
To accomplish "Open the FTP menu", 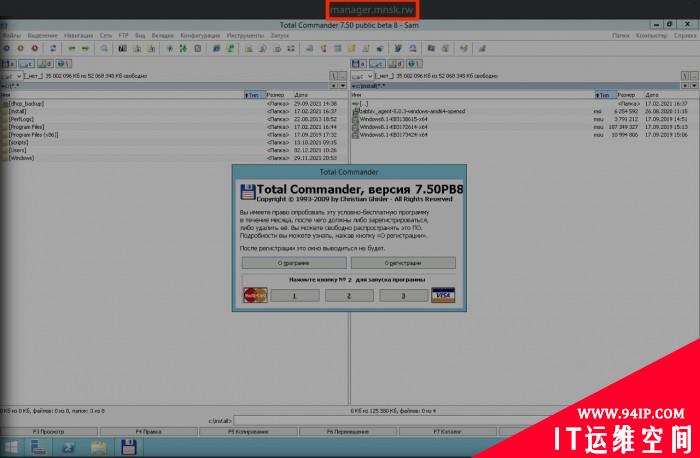I will pos(123,35).
